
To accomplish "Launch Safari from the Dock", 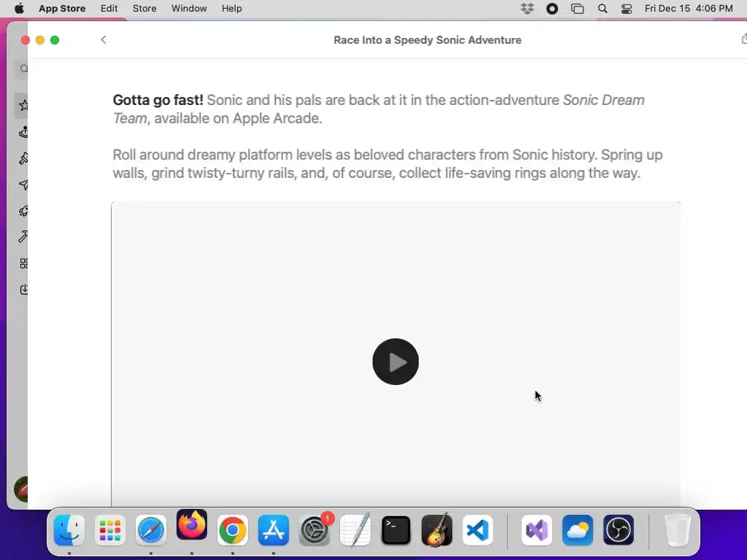I will click(151, 530).
